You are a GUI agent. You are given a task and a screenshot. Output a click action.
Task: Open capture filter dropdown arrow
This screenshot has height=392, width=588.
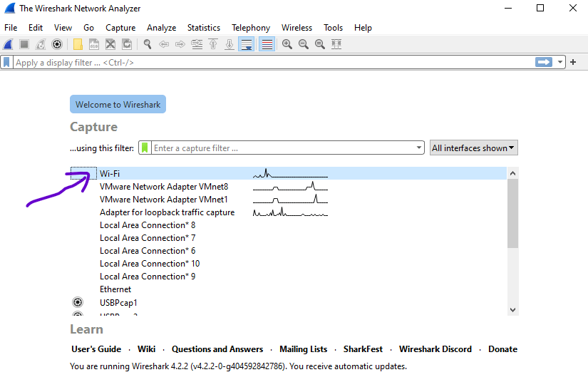click(419, 148)
